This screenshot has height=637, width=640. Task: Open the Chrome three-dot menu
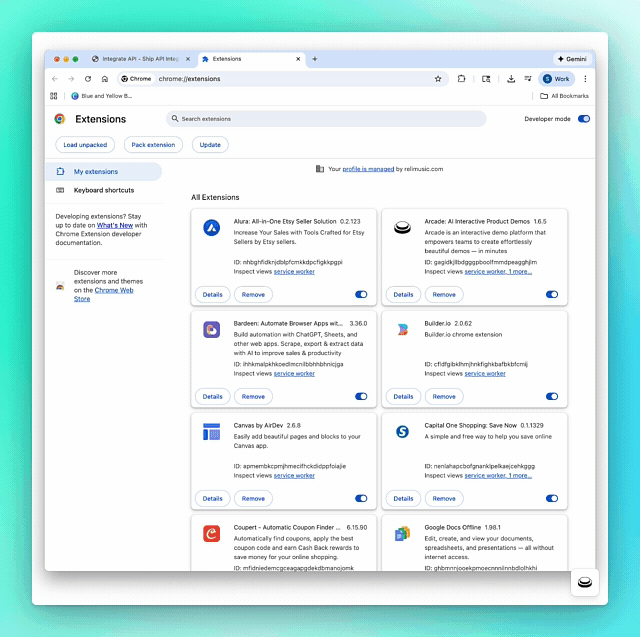[585, 79]
